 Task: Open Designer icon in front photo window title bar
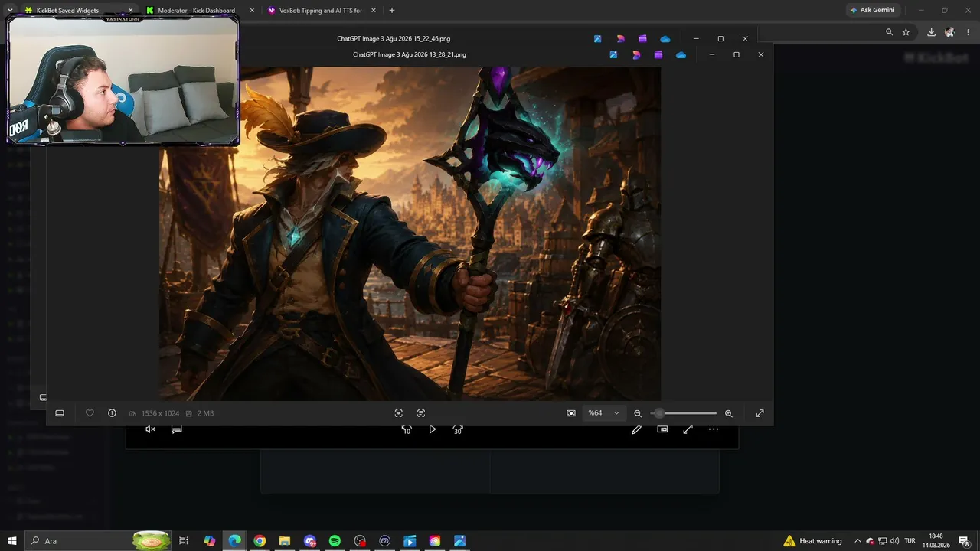[x=636, y=55]
